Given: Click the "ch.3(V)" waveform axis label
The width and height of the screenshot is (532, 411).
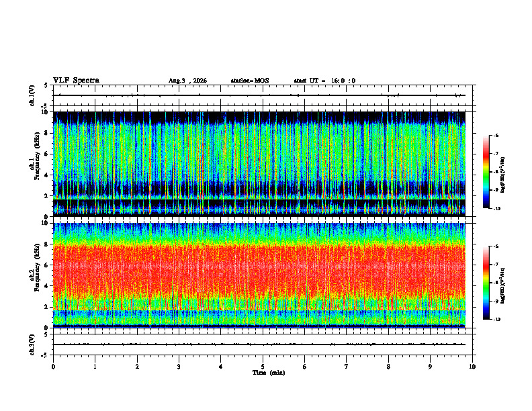Looking at the screenshot, I should [32, 345].
